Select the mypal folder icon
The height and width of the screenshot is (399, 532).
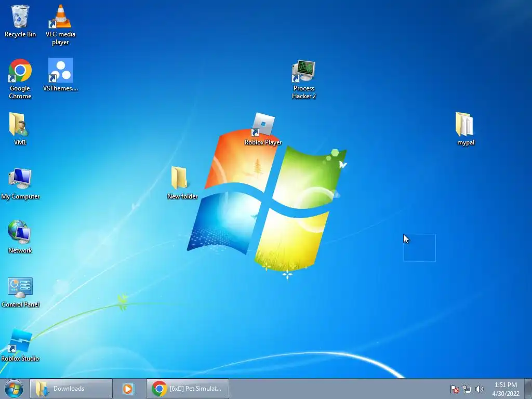(465, 129)
